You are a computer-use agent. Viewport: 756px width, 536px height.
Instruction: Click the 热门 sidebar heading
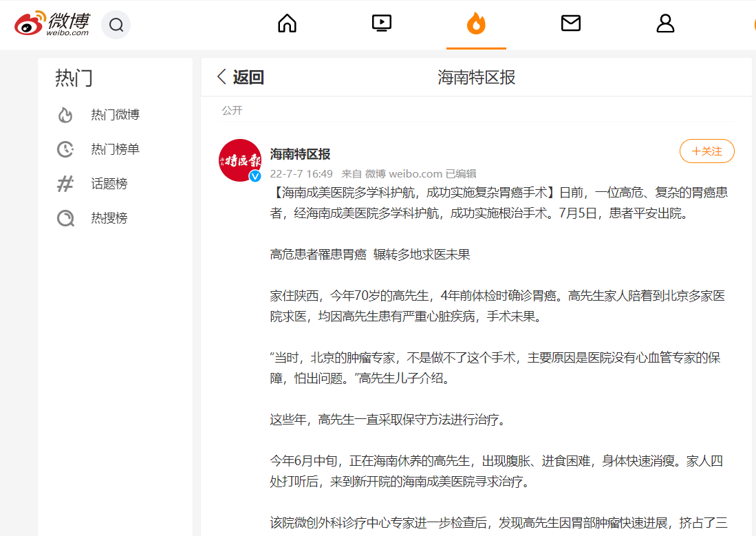74,78
